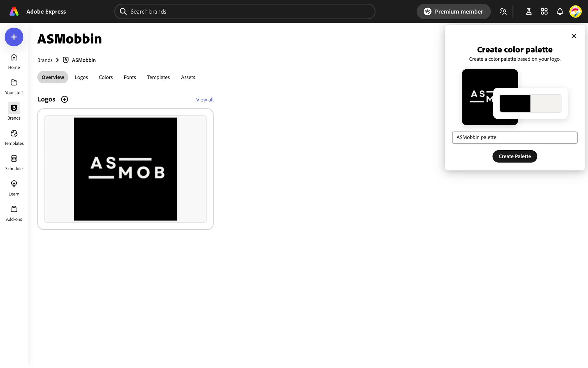Go to Brands in the breadcrumb
This screenshot has height=368, width=588.
point(45,60)
